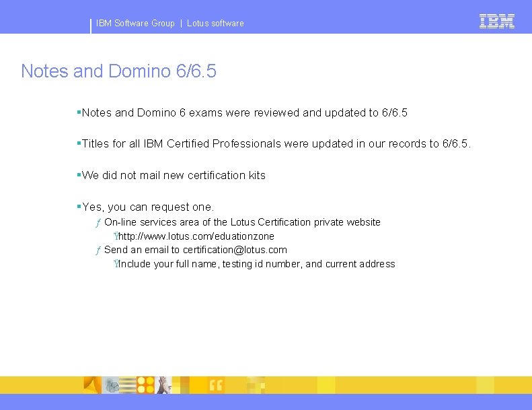Open the http://www.lotus.com/eduationzone link
532x410 pixels.
(x=196, y=236)
